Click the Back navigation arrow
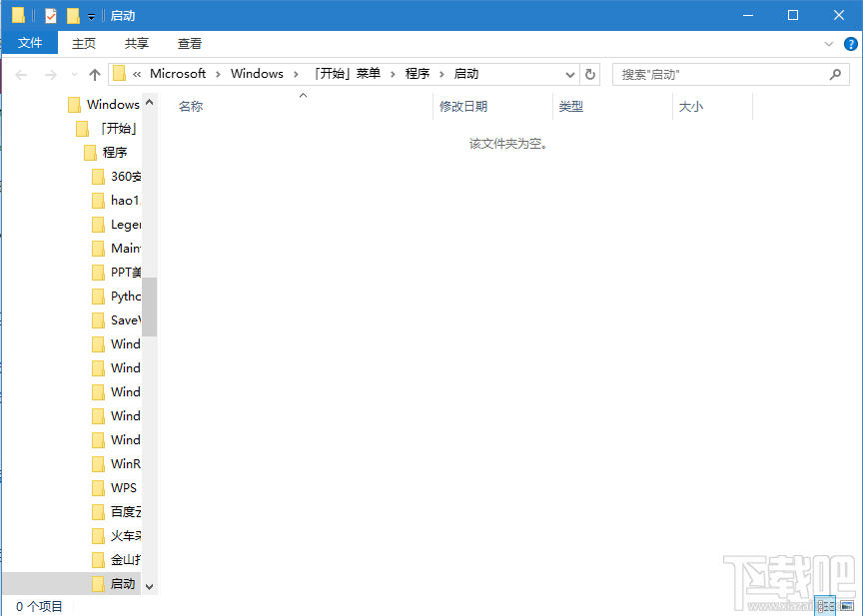Viewport: 863px width, 616px height. [x=20, y=74]
